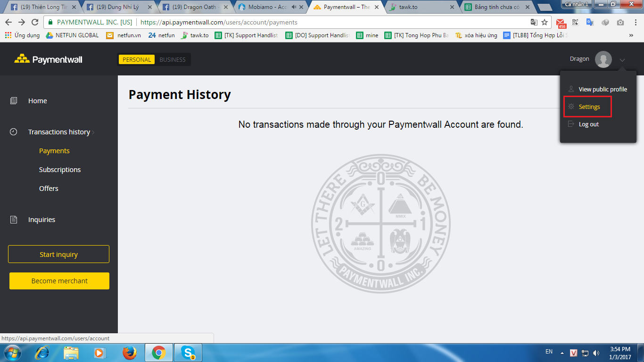
Task: Reload the page with refresh icon
Action: pos(35,22)
